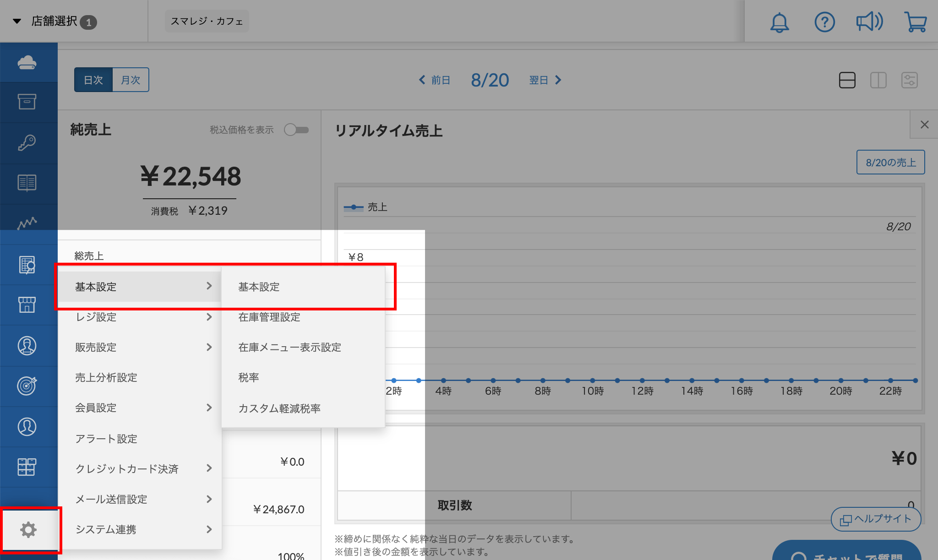The image size is (938, 560).
Task: Open the open-book sidebar icon
Action: click(27, 182)
